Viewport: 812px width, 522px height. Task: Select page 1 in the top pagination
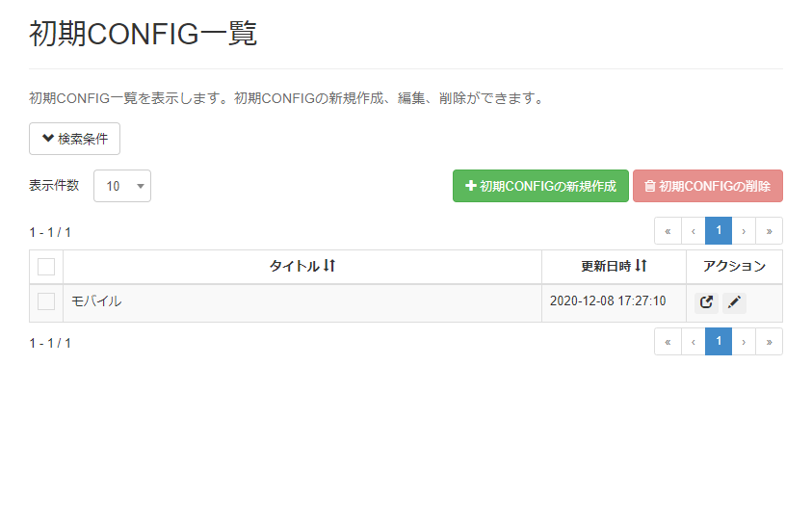pos(719,231)
